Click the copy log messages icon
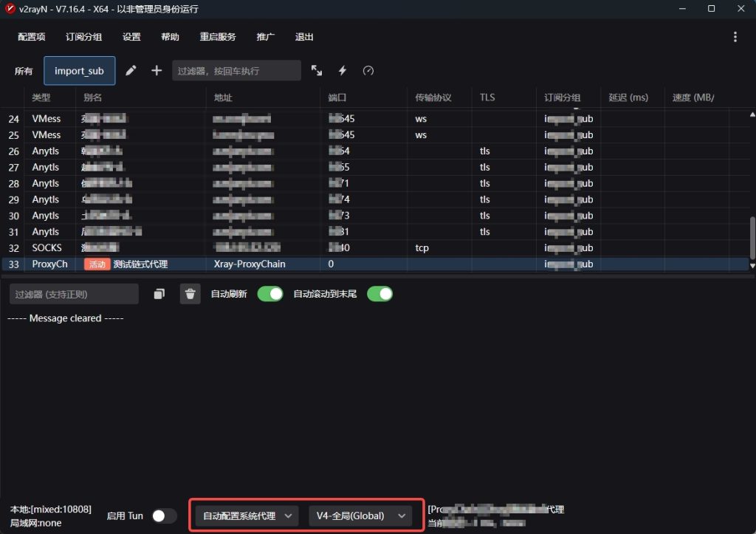This screenshot has height=534, width=756. 159,294
